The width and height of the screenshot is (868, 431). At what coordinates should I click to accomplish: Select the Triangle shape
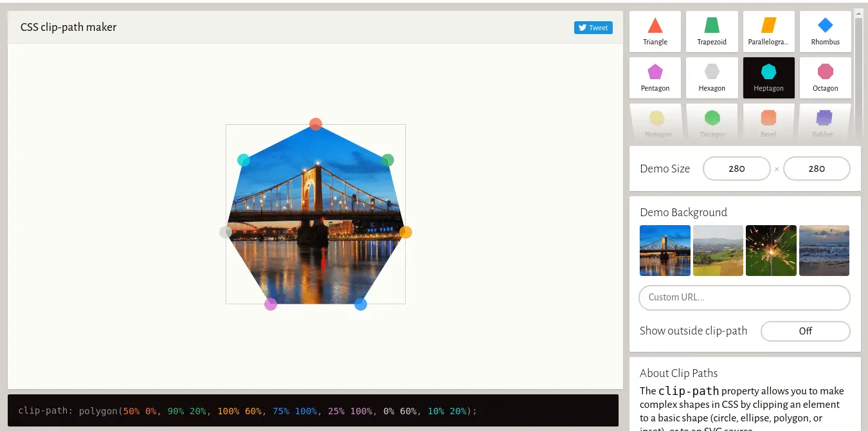point(655,32)
